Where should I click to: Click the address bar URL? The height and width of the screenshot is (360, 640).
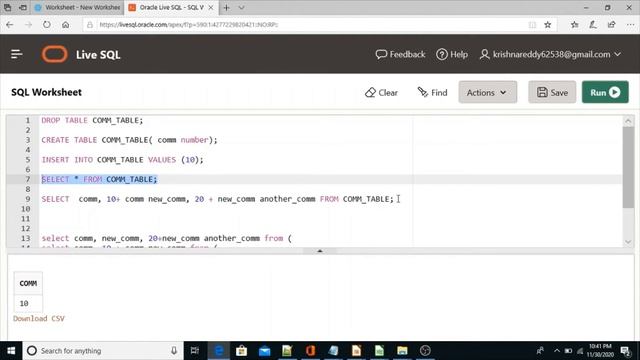189,24
